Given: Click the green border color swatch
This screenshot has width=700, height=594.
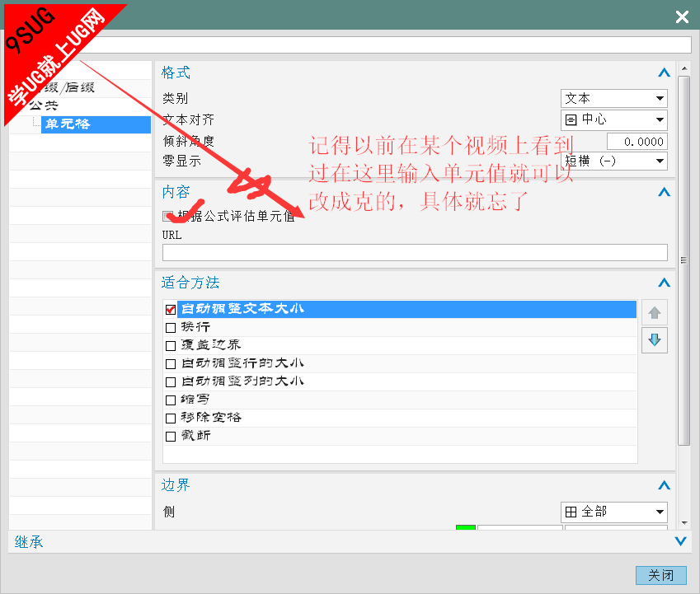Looking at the screenshot, I should coord(465,527).
